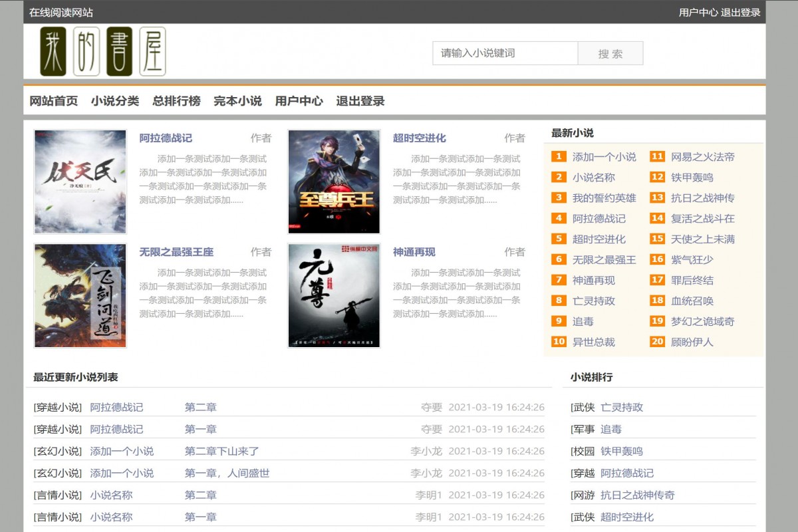Click the number 20 badge beside 顾盼伊人
The height and width of the screenshot is (532, 798).
(657, 342)
